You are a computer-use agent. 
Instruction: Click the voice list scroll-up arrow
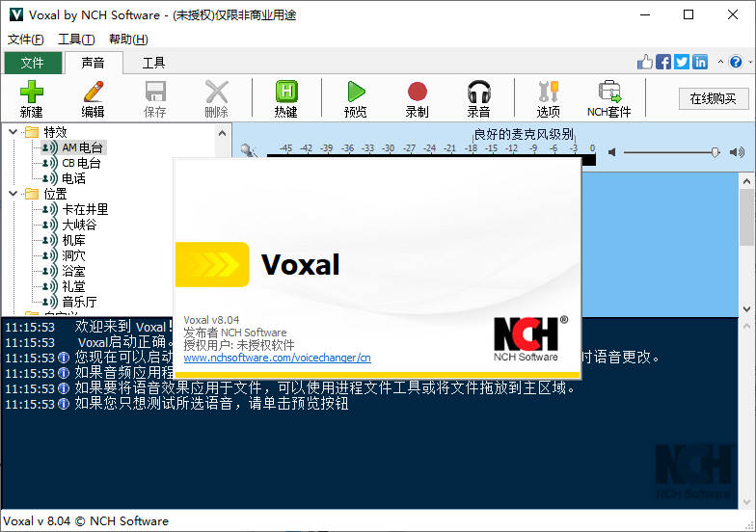click(222, 133)
